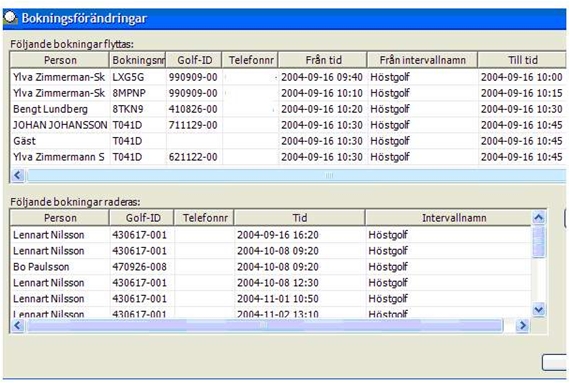Viewport: 570px width, 383px height.
Task: Click the from-time cell 2004-09-16 10:10
Action: [x=322, y=93]
